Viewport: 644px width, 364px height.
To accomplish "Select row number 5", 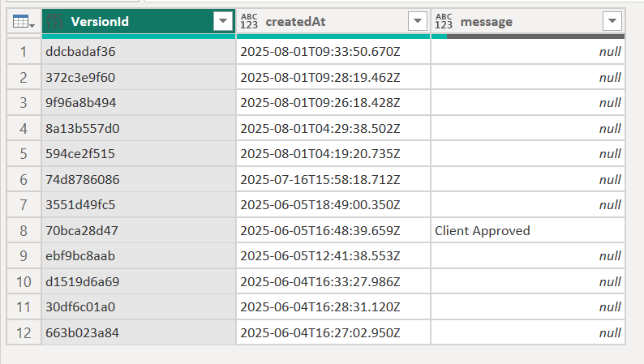I will pos(24,154).
